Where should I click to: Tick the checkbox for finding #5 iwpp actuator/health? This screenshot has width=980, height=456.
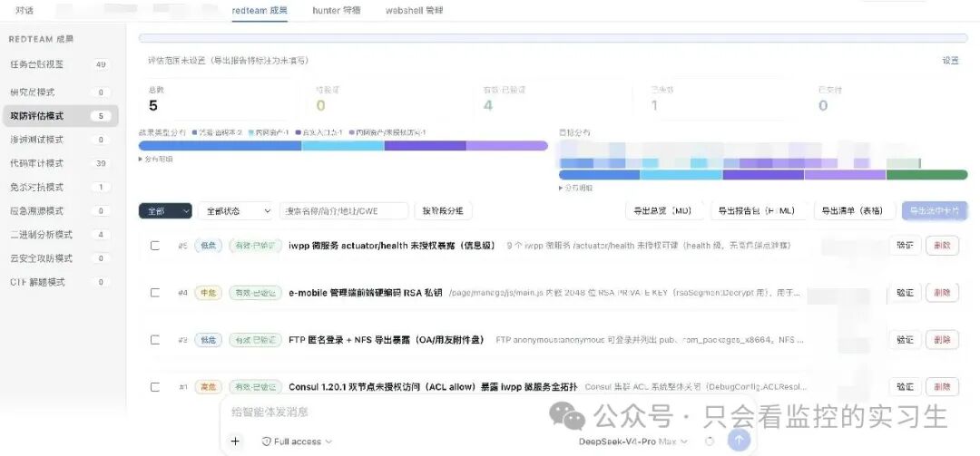155,246
